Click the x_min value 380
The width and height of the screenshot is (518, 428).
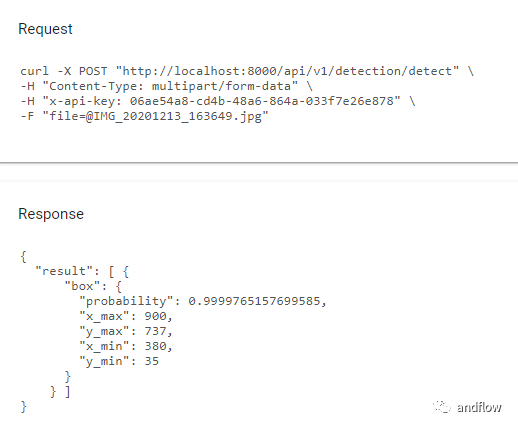(155, 346)
